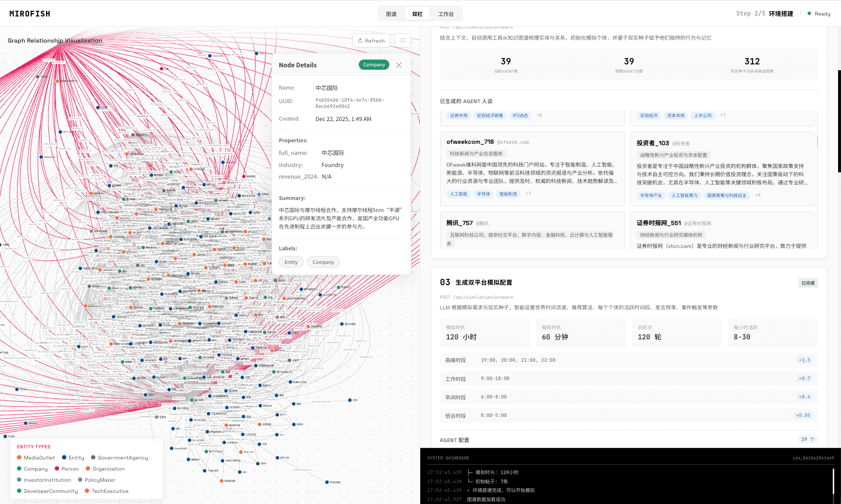Screen dimensions: 841x504
Task: Expand the AGENT 配置 list showing 39 个
Action: (808, 440)
